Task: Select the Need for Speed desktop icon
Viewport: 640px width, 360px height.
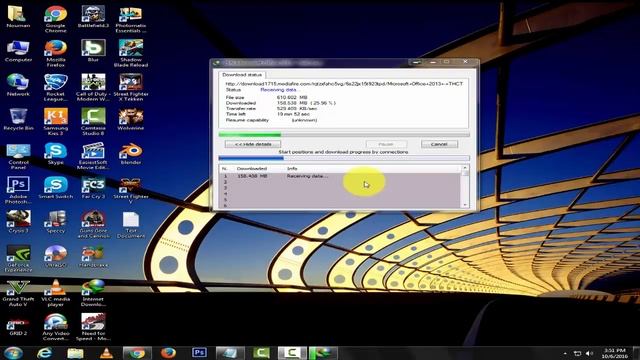Action: pyautogui.click(x=93, y=327)
